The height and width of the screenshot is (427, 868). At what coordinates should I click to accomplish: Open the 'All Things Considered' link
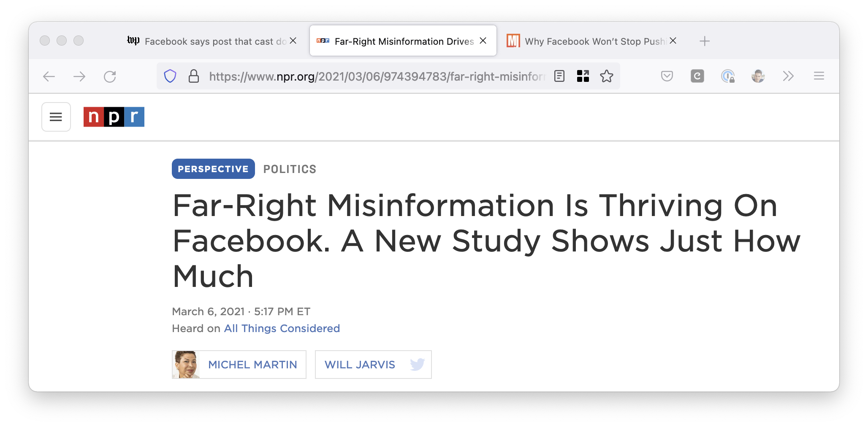tap(282, 328)
